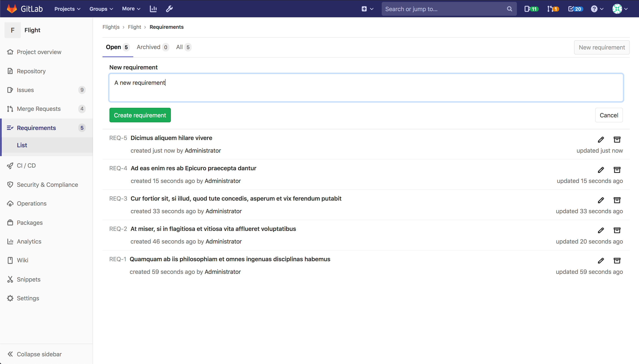
Task: Archive REQ-1 using its archive icon
Action: click(617, 260)
